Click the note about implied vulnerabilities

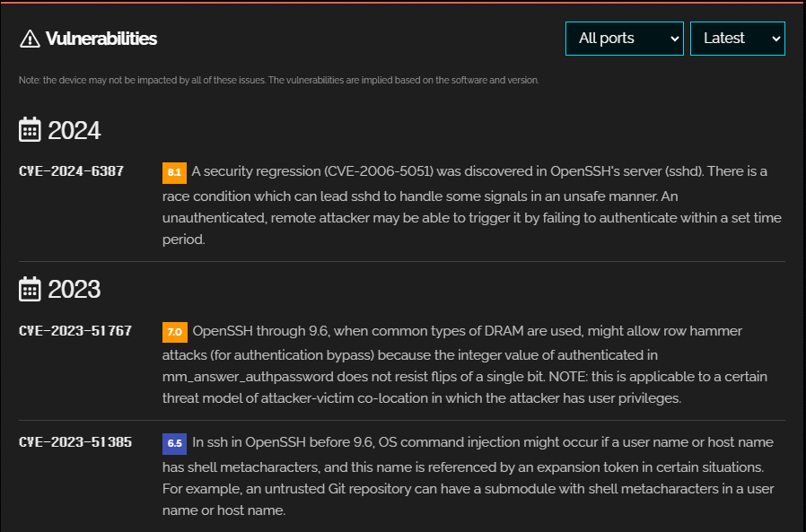point(278,80)
